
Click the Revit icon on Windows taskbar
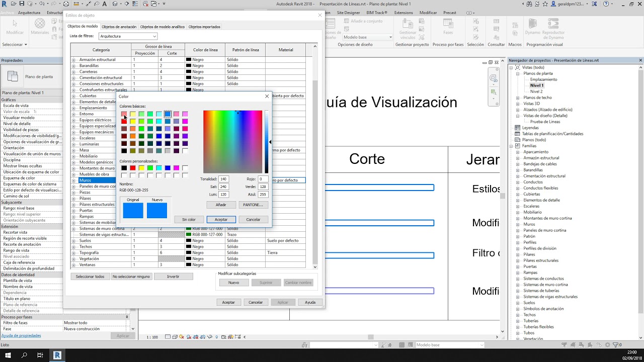(57, 355)
